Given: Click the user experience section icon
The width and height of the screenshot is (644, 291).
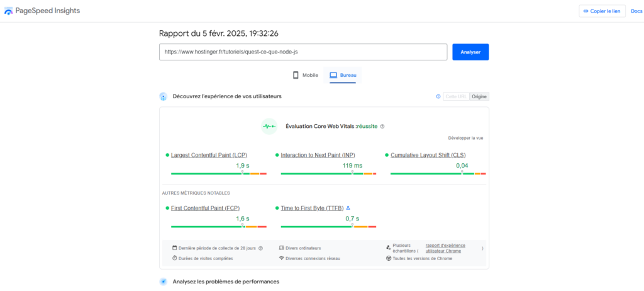Looking at the screenshot, I should pyautogui.click(x=164, y=96).
